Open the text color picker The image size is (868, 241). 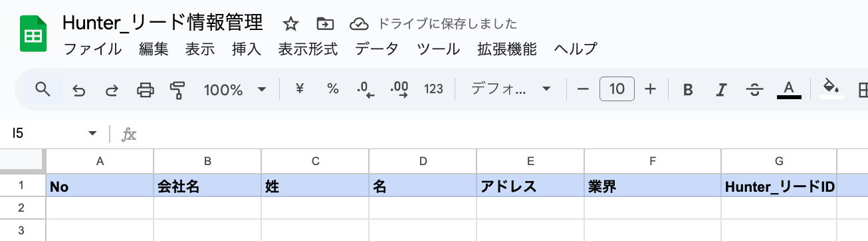click(789, 89)
